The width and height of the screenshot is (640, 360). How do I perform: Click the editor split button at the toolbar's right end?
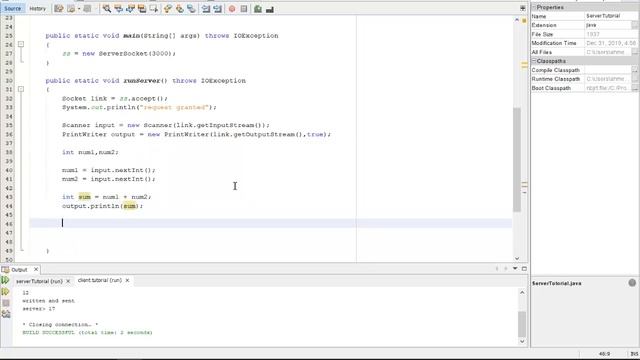point(522,8)
